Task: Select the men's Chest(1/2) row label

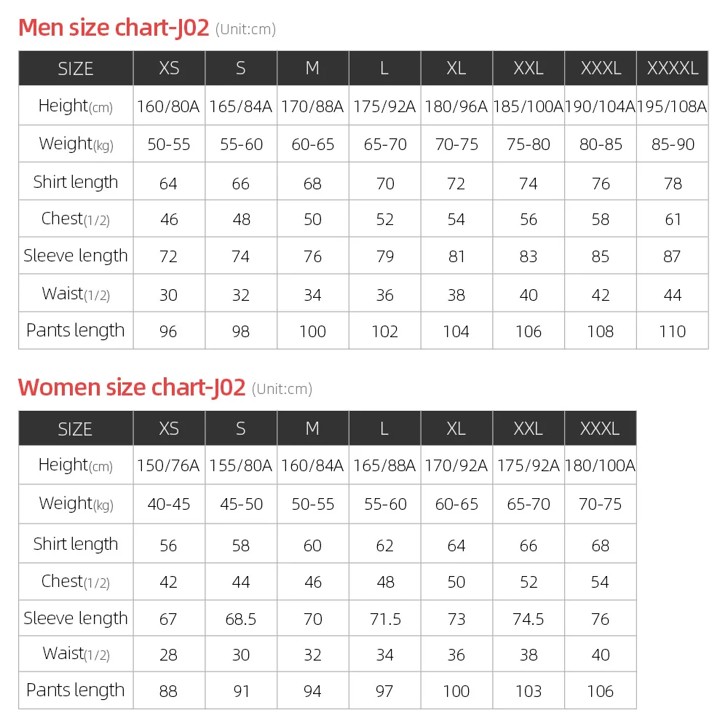Action: coord(76,219)
